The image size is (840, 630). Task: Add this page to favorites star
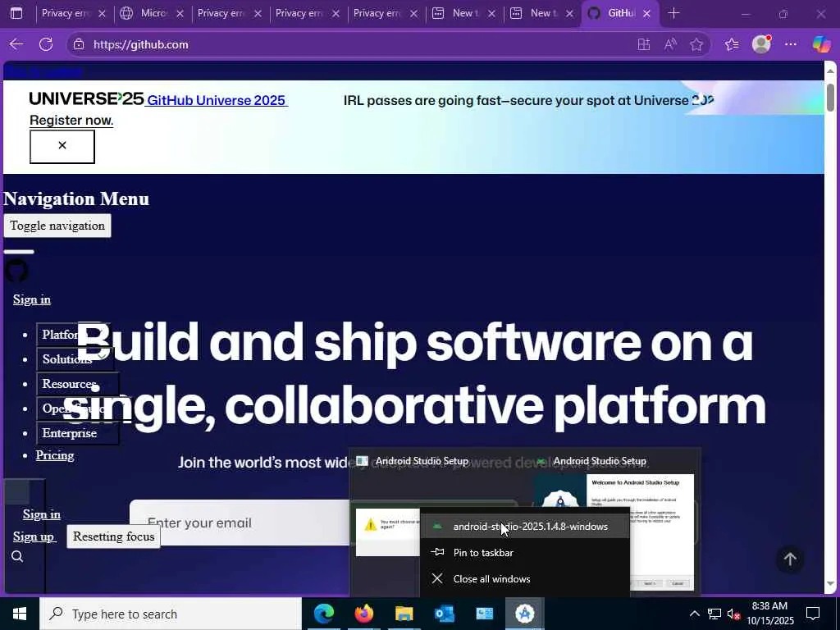tap(696, 44)
